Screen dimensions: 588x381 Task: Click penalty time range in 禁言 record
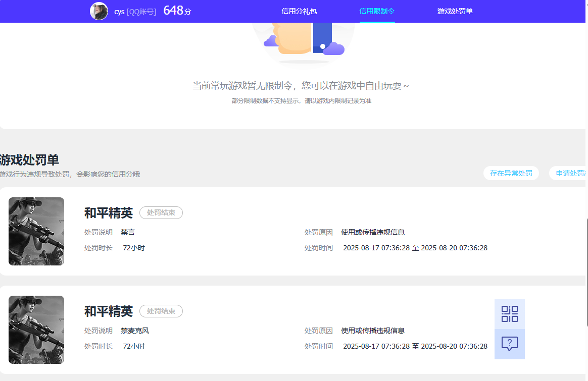[x=415, y=248]
